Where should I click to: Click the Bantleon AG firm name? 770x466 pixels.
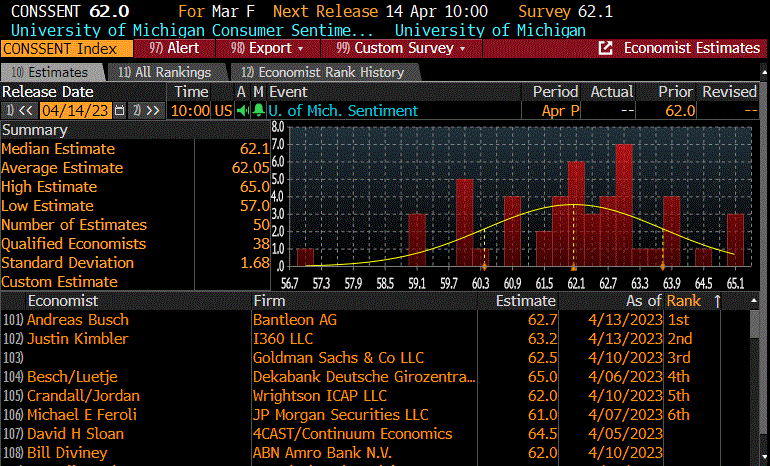point(295,320)
